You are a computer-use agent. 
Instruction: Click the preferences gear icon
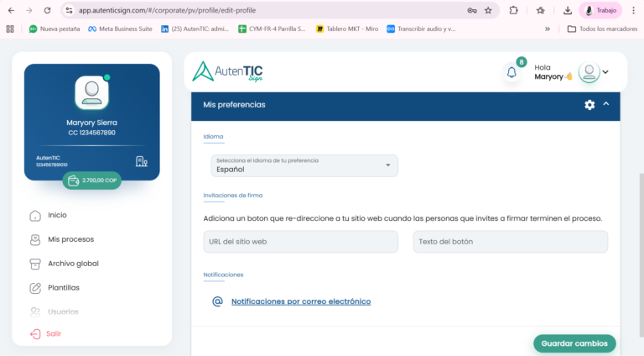point(589,105)
